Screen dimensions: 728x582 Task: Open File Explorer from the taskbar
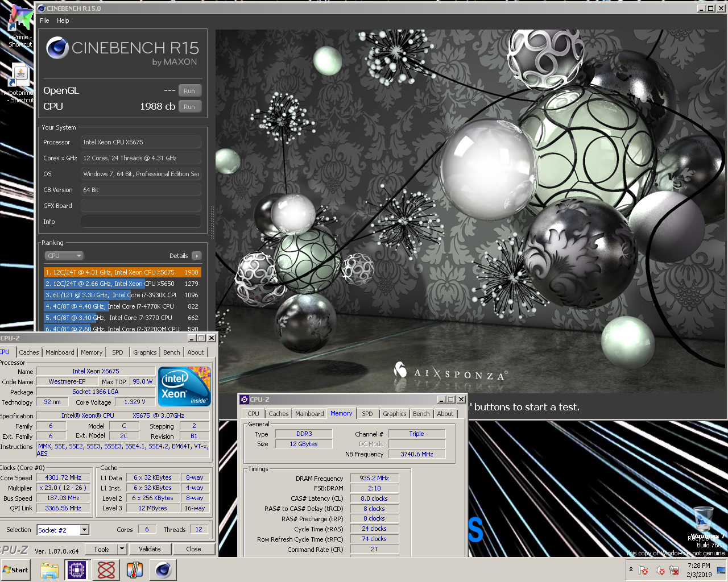(49, 569)
